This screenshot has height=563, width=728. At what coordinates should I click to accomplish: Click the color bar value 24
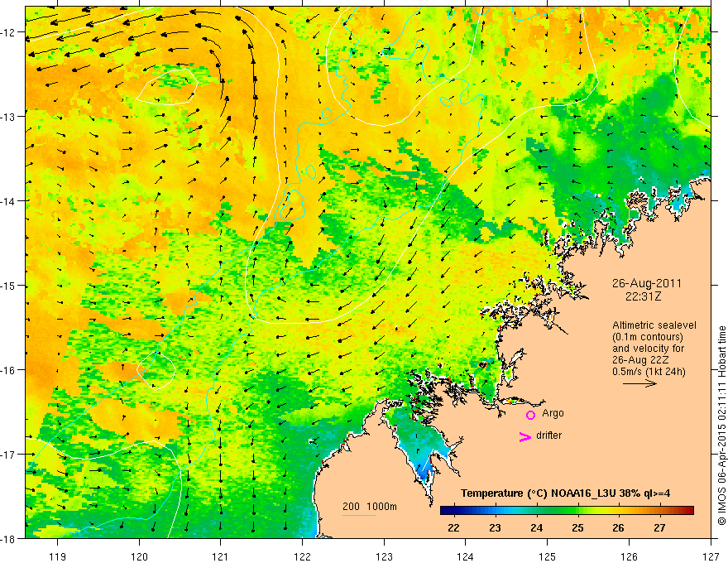(x=536, y=527)
